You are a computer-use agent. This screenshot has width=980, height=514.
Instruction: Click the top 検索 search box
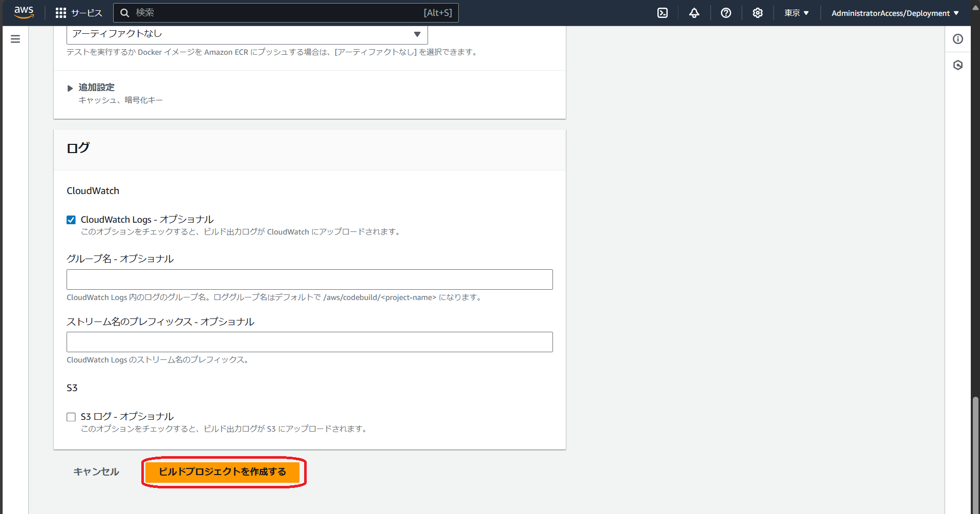pos(286,13)
